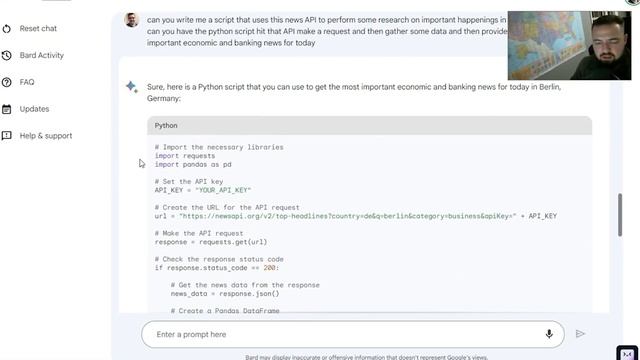Click the Updates calendar icon
Image resolution: width=640 pixels, height=360 pixels.
pos(7,109)
